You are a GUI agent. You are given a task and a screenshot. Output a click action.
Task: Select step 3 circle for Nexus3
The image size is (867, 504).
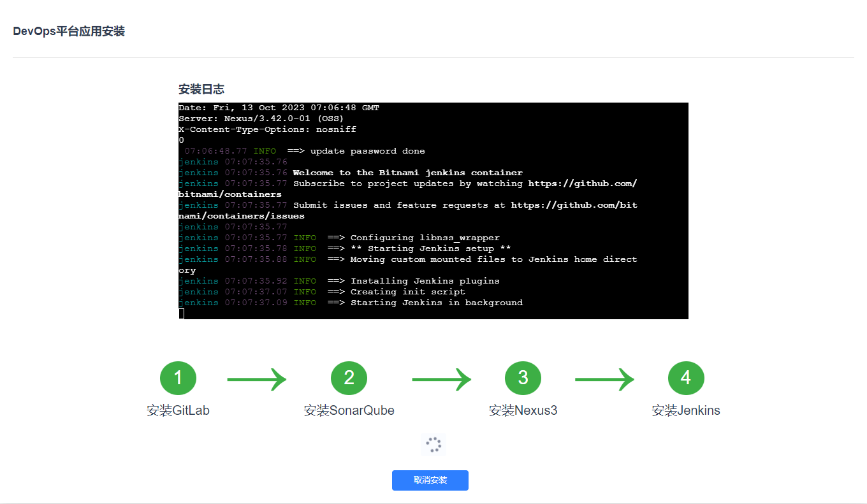(x=523, y=378)
